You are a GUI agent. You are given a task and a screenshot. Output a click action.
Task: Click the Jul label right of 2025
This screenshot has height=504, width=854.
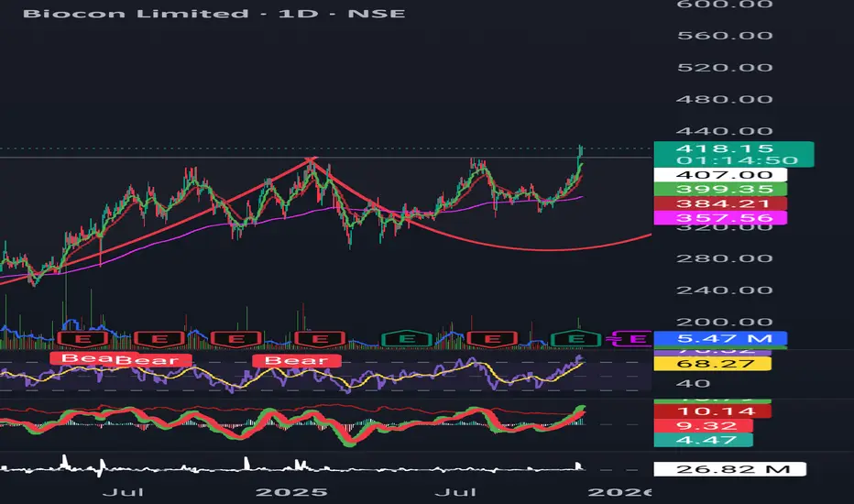tap(456, 493)
